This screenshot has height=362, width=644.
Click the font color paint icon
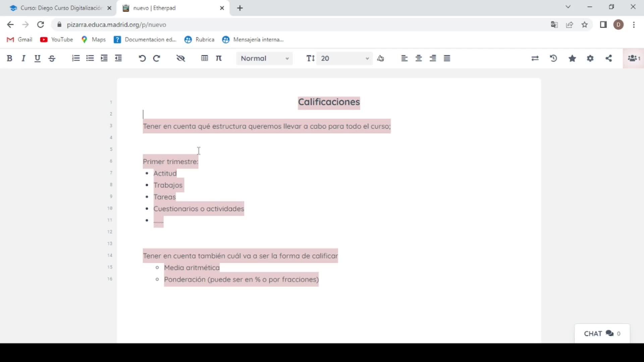click(380, 58)
